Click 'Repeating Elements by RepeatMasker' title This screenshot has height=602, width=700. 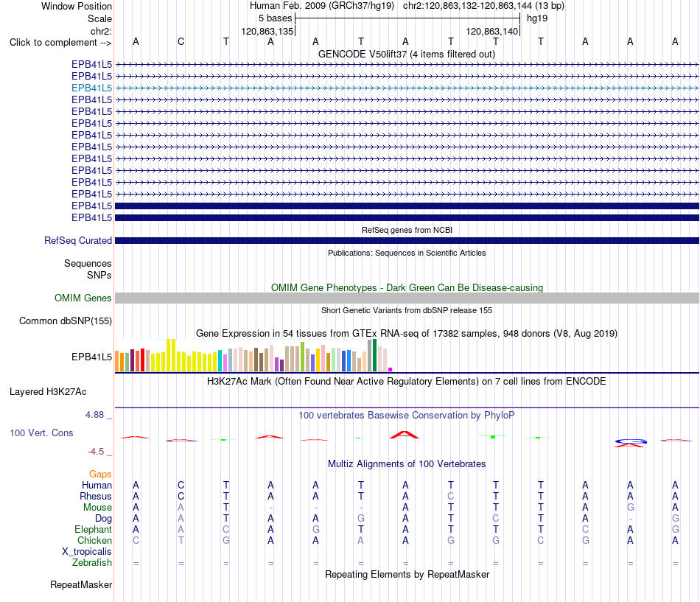point(407,574)
